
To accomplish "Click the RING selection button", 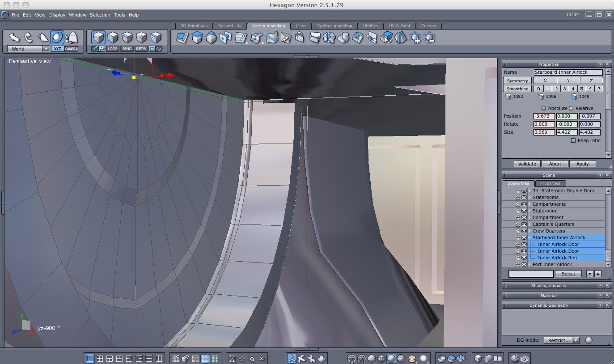I will point(127,49).
